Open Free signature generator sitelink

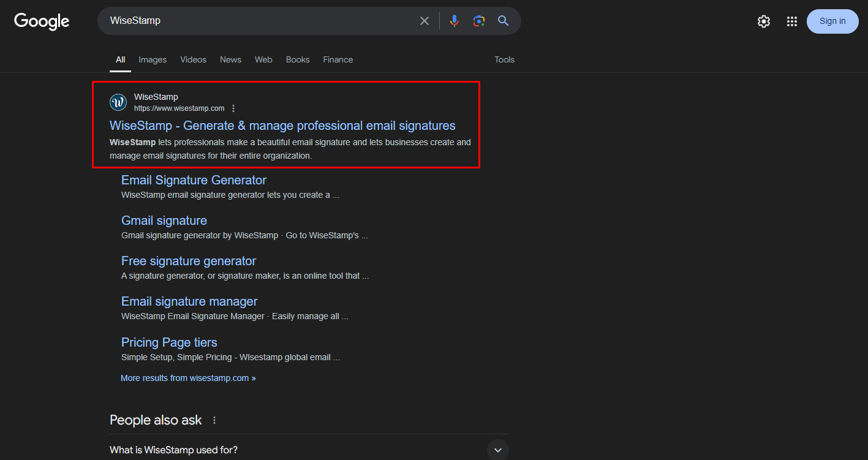click(x=189, y=261)
